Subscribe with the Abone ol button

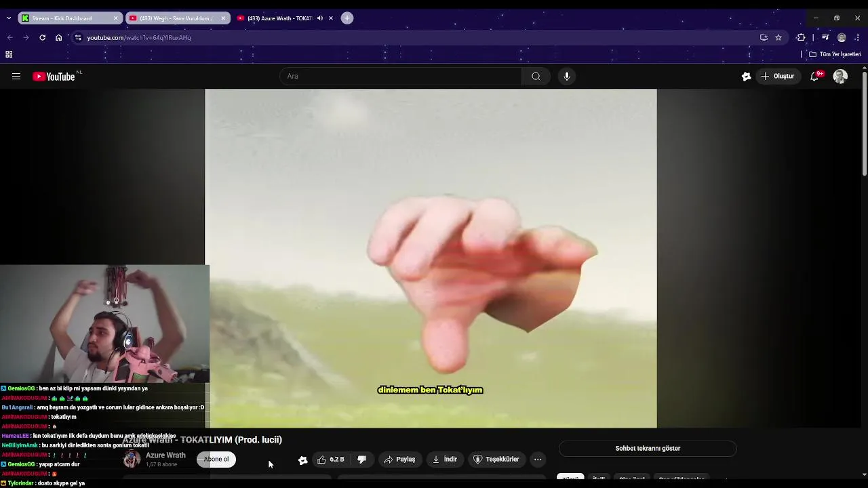click(216, 460)
